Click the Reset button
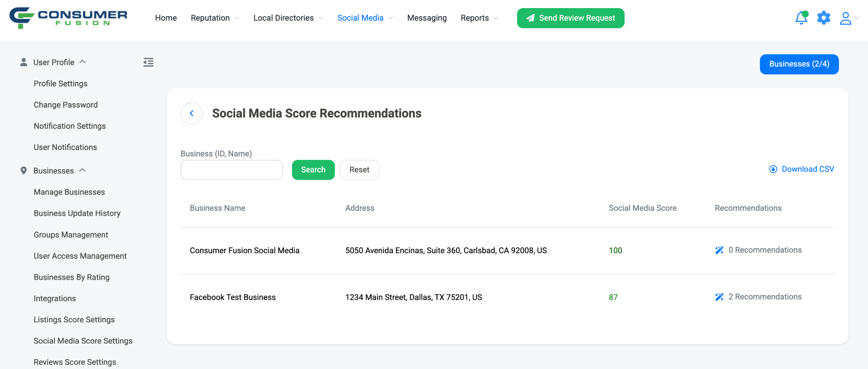Screen dimensions: 868x369 point(359,170)
